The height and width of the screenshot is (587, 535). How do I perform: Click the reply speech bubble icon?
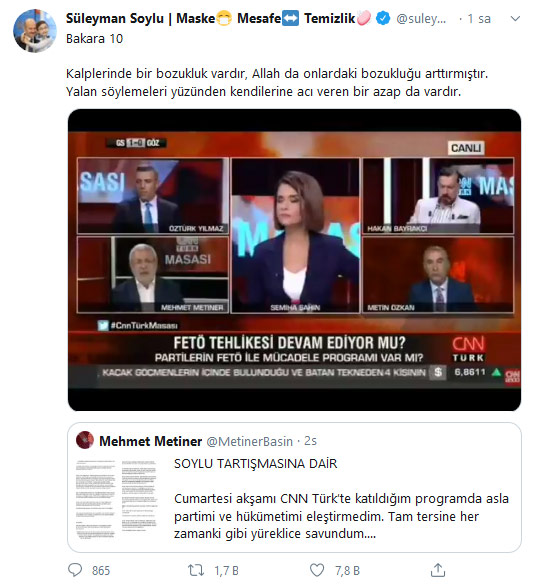[75, 570]
